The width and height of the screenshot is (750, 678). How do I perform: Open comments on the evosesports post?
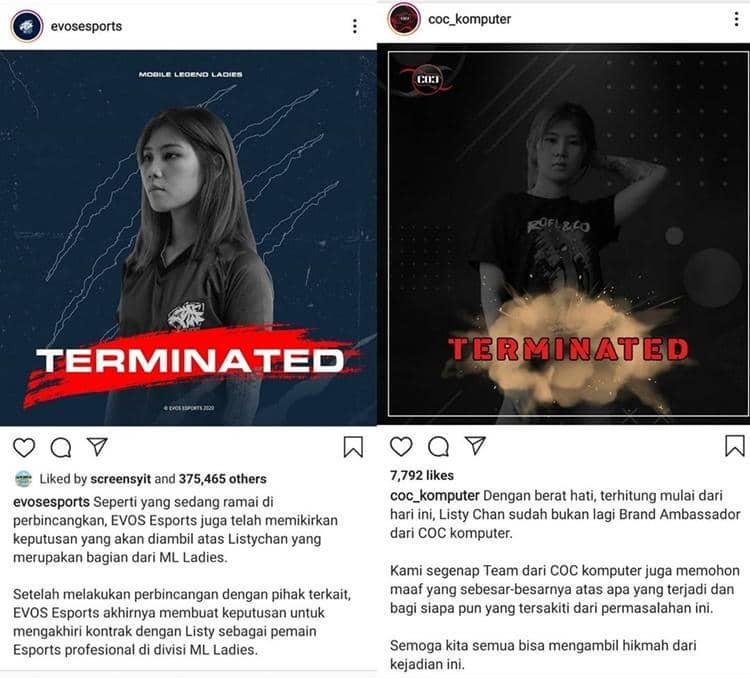click(x=61, y=448)
